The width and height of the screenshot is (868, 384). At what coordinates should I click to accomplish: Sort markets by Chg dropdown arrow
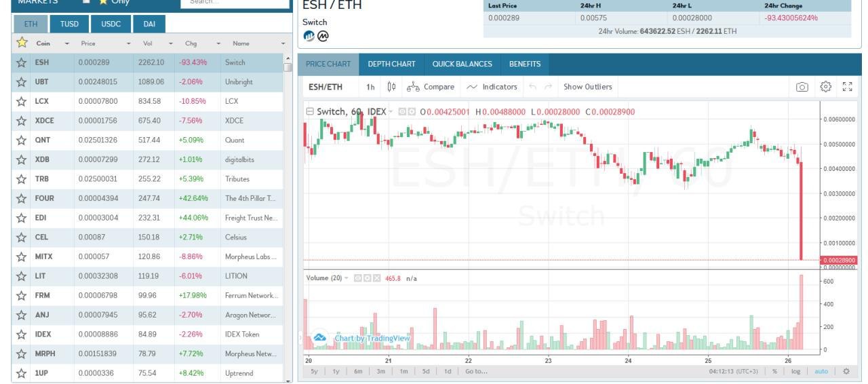click(x=218, y=43)
